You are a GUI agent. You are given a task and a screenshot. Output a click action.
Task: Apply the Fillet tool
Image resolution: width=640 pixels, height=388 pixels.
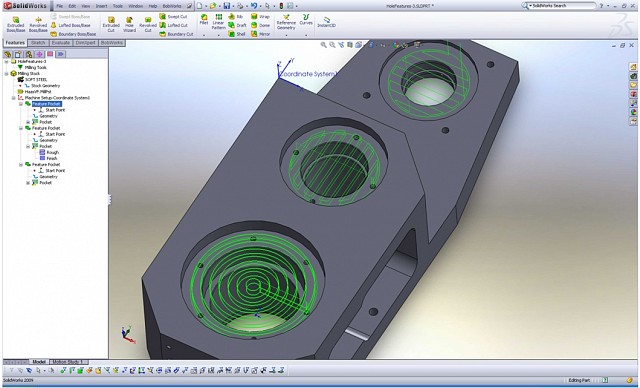pos(204,20)
